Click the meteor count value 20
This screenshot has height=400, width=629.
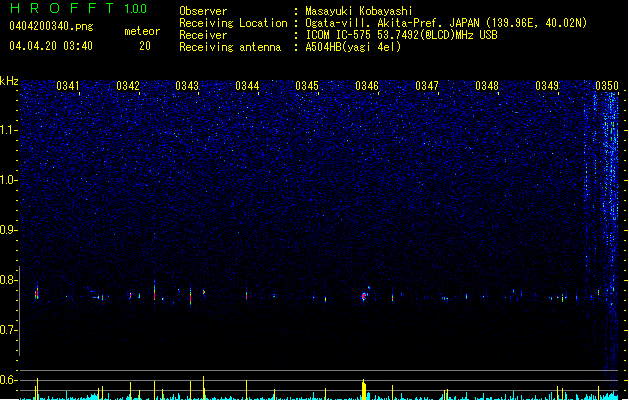pyautogui.click(x=145, y=46)
